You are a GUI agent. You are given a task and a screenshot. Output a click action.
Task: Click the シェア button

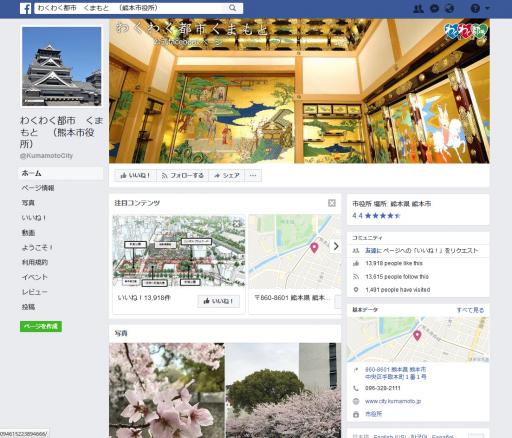(227, 175)
